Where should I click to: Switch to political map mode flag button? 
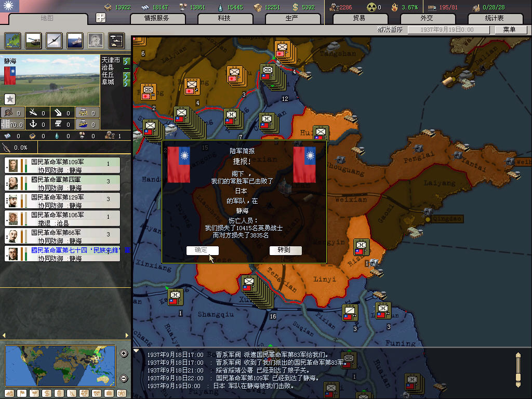tap(22, 393)
